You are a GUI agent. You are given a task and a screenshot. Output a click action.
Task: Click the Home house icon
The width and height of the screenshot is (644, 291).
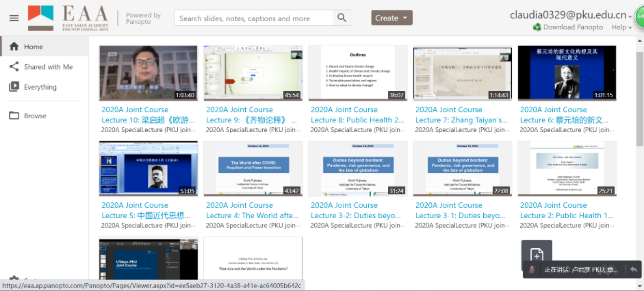14,46
